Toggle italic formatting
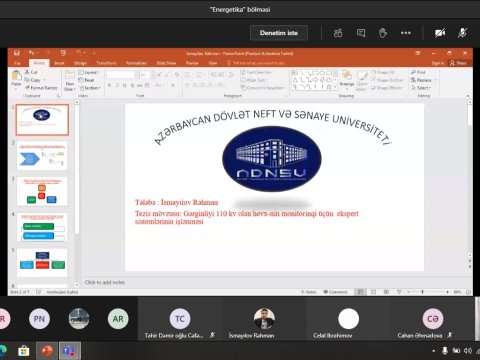Screen dimensions: 480x360 tap(117, 86)
